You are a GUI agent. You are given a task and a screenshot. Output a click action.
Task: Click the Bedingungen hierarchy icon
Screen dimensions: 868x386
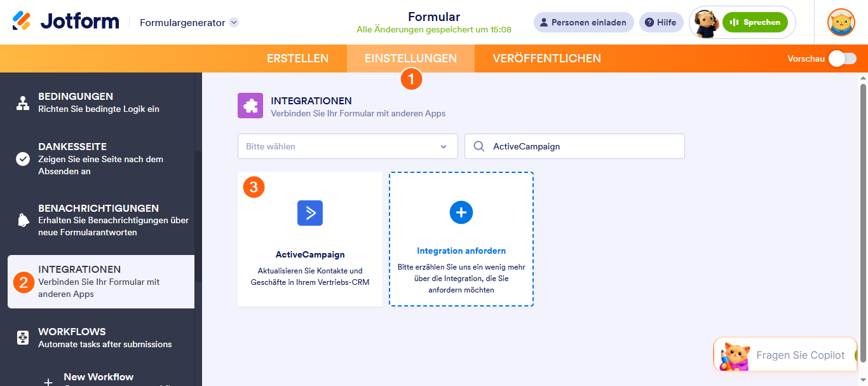click(23, 102)
